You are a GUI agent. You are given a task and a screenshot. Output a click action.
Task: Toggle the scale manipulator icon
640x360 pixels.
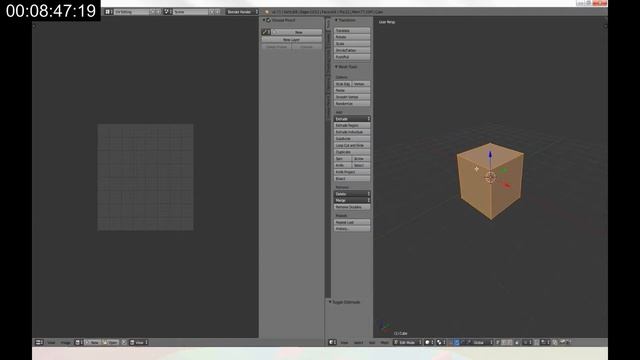coord(468,342)
